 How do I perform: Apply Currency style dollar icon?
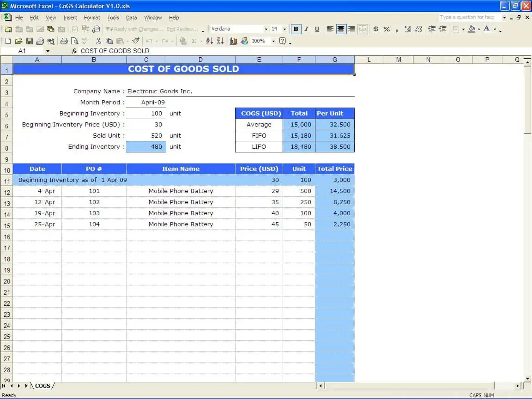(375, 29)
